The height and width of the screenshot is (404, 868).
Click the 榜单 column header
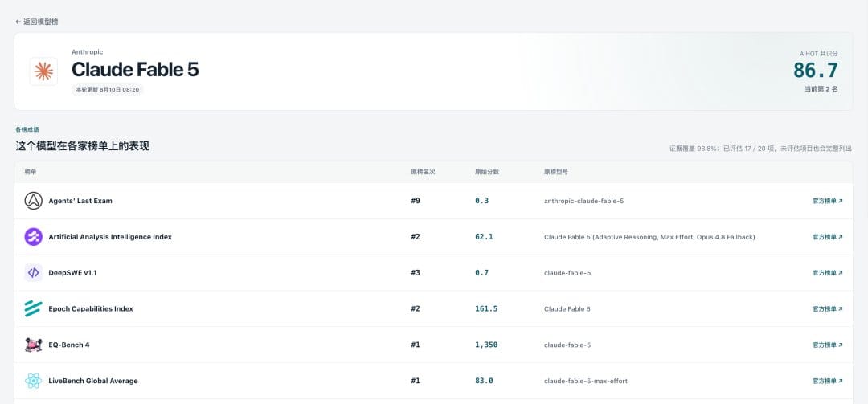coord(31,172)
